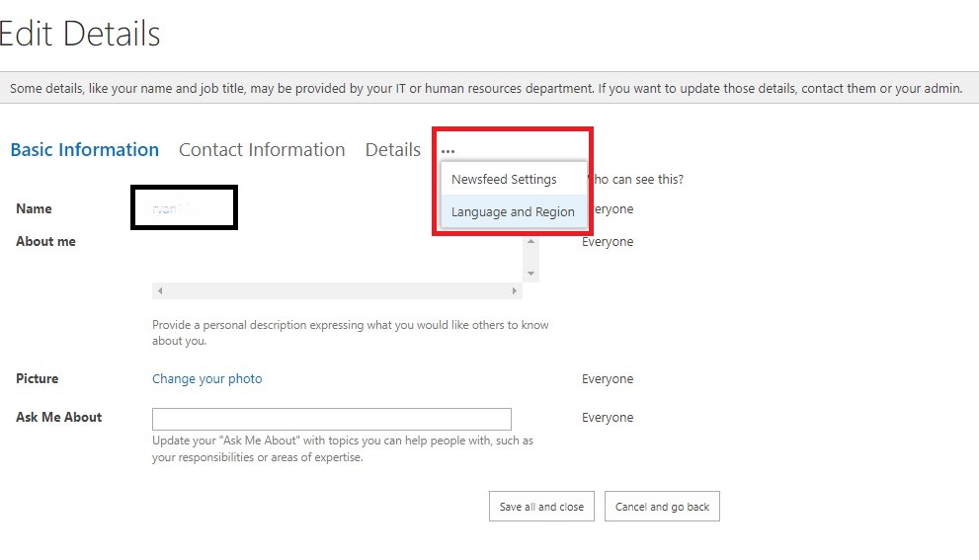979x560 pixels.
Task: Select Language and Region menu item
Action: click(514, 211)
